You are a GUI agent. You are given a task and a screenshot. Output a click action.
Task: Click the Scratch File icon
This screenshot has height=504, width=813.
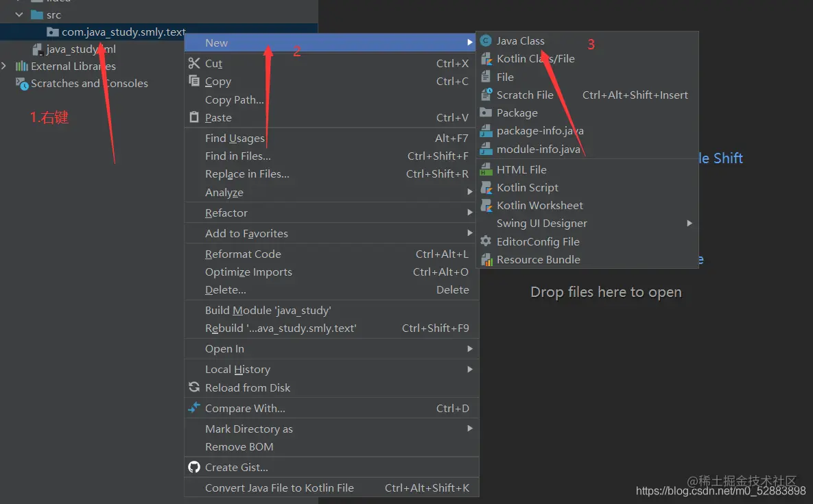[486, 94]
